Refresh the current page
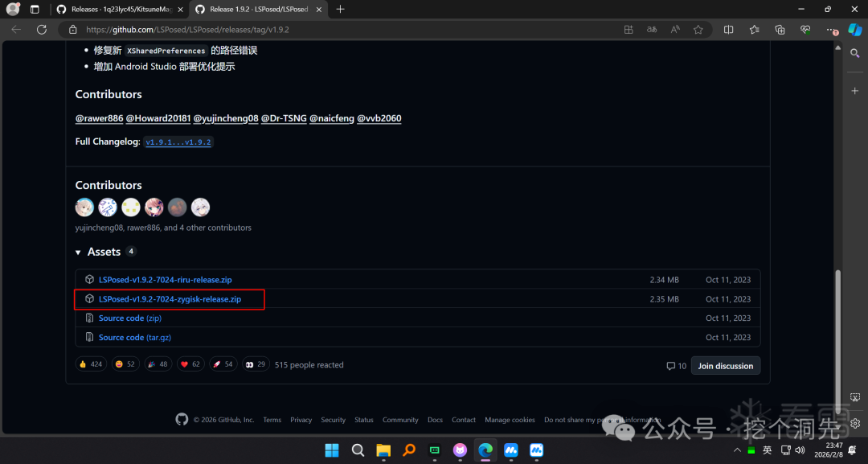 42,30
